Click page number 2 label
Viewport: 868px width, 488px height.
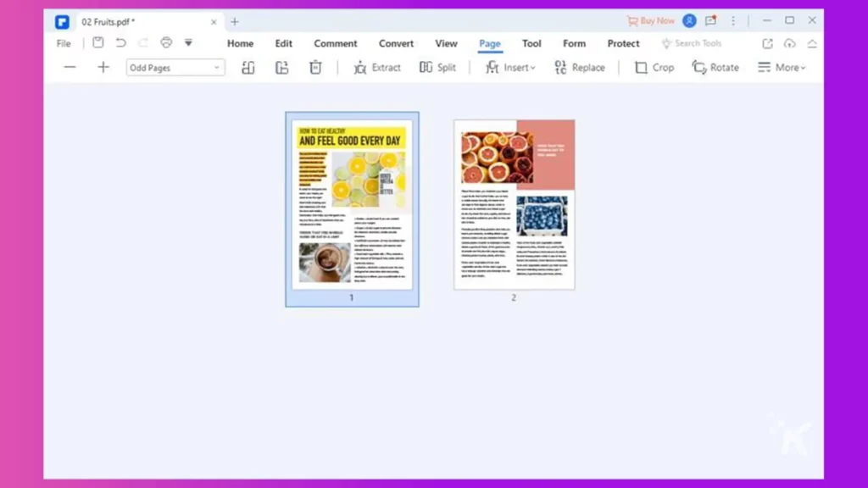pos(514,297)
